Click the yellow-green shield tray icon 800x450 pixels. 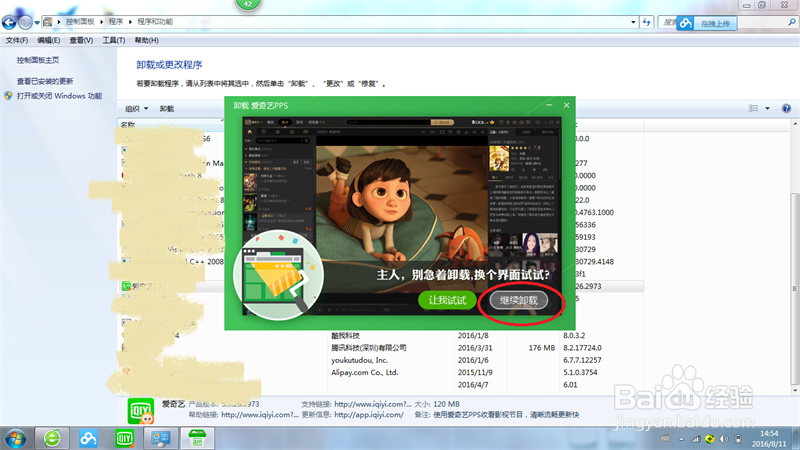point(710,439)
